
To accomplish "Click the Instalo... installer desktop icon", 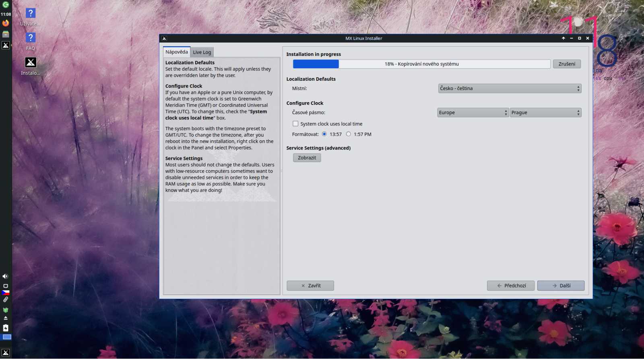I will coord(31,66).
